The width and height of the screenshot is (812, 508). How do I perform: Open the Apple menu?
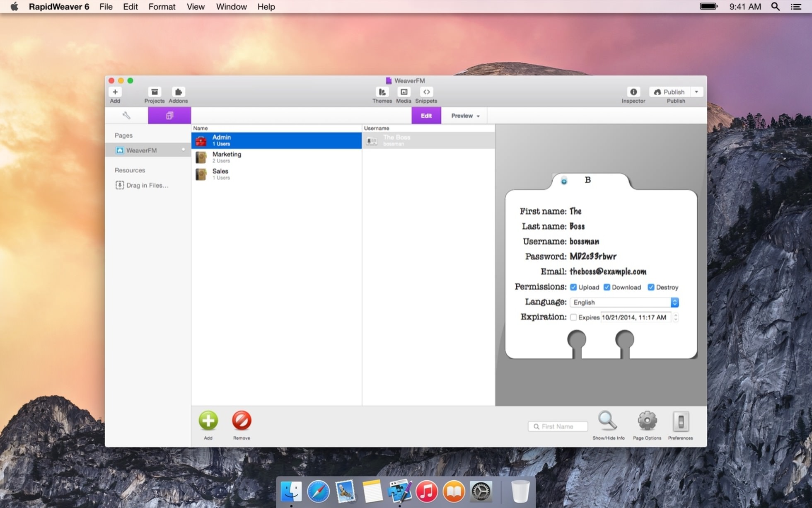point(15,7)
